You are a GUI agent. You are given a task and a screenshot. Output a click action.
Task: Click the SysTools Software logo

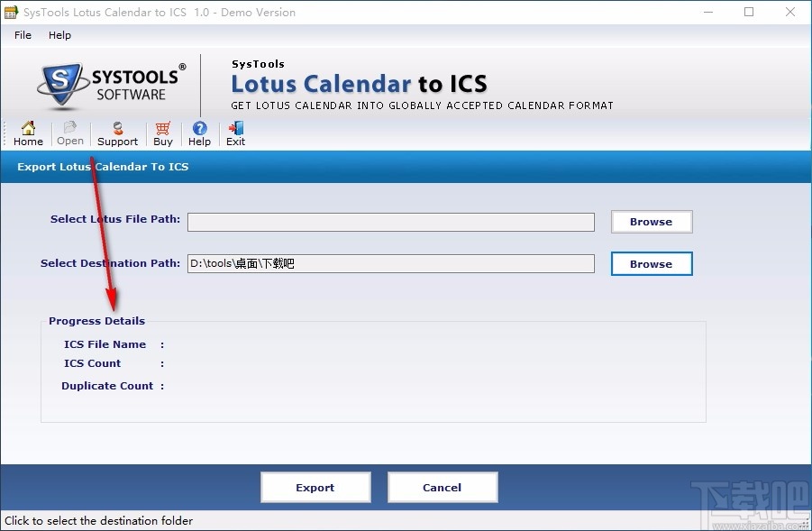pos(108,84)
